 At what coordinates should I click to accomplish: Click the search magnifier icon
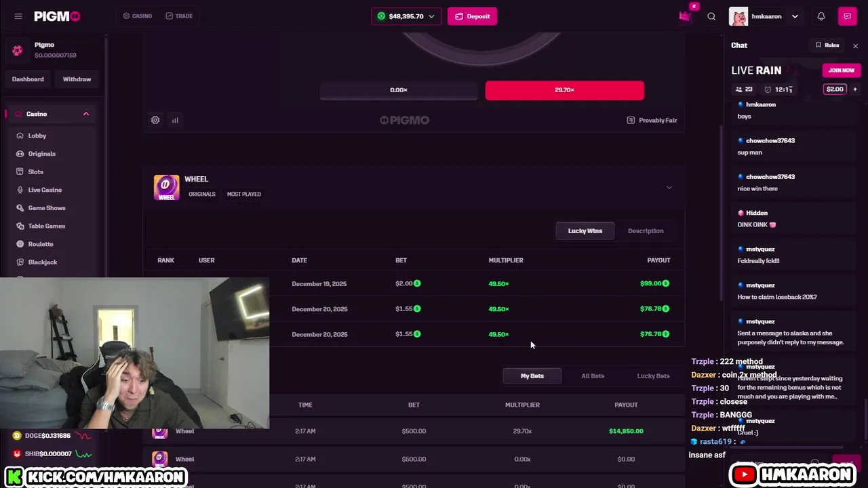pos(711,16)
